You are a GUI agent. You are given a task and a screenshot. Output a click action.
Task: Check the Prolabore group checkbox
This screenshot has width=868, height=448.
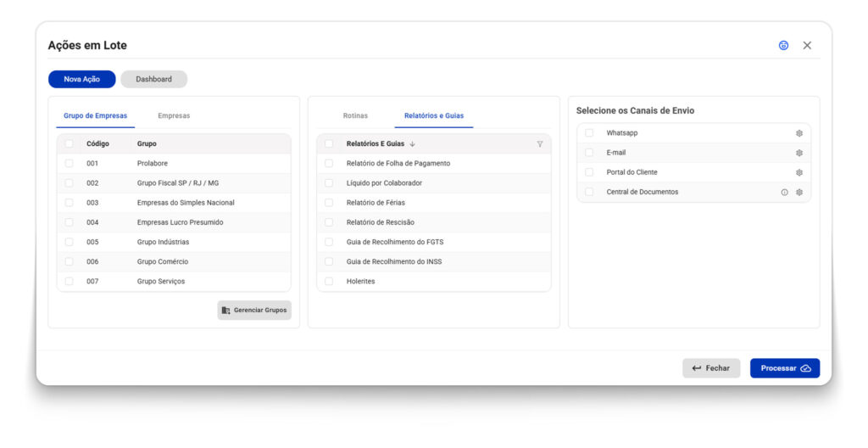[69, 163]
